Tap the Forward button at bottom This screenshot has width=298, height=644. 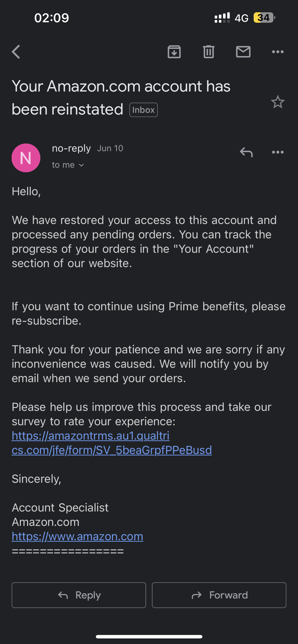[x=219, y=595]
